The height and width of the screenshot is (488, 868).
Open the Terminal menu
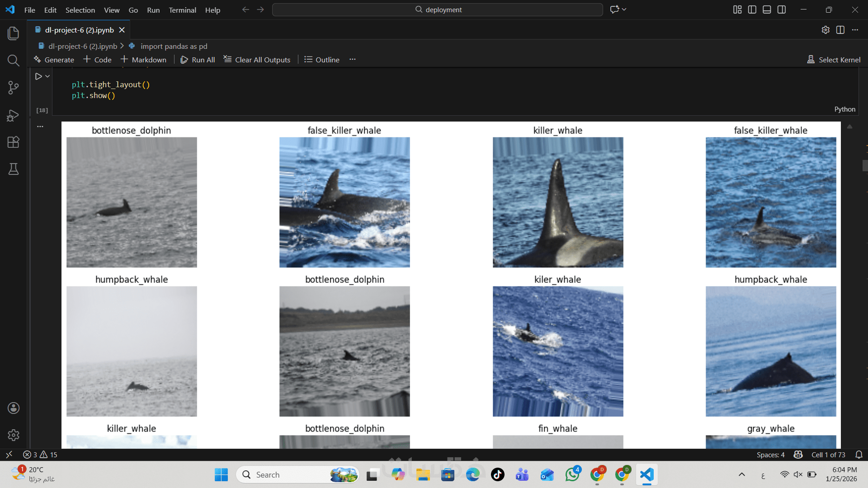pos(182,10)
